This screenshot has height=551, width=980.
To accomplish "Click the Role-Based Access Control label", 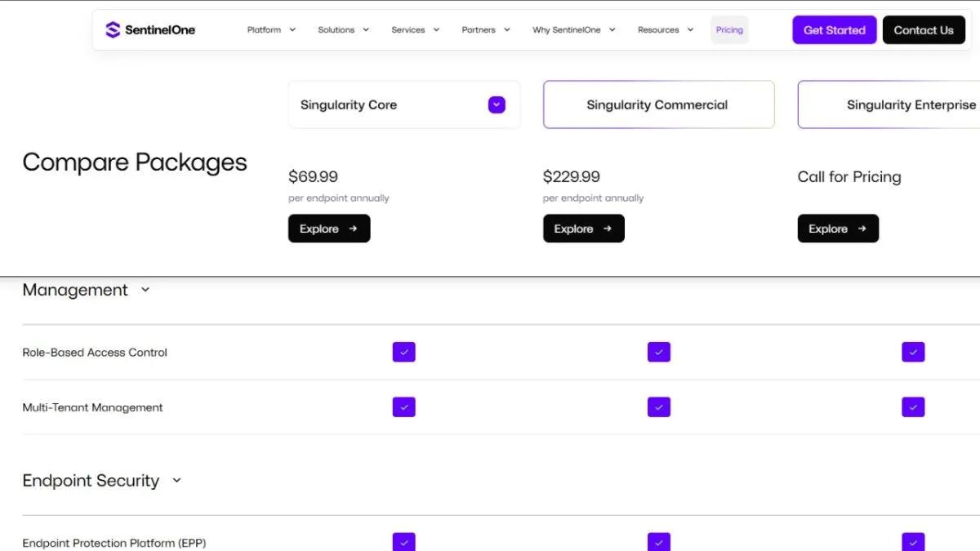I will pyautogui.click(x=95, y=353).
